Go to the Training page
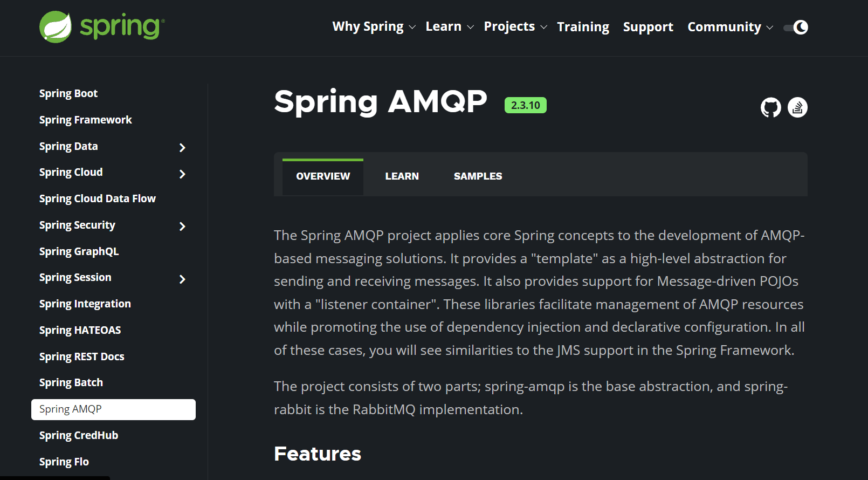868x480 pixels. point(583,27)
